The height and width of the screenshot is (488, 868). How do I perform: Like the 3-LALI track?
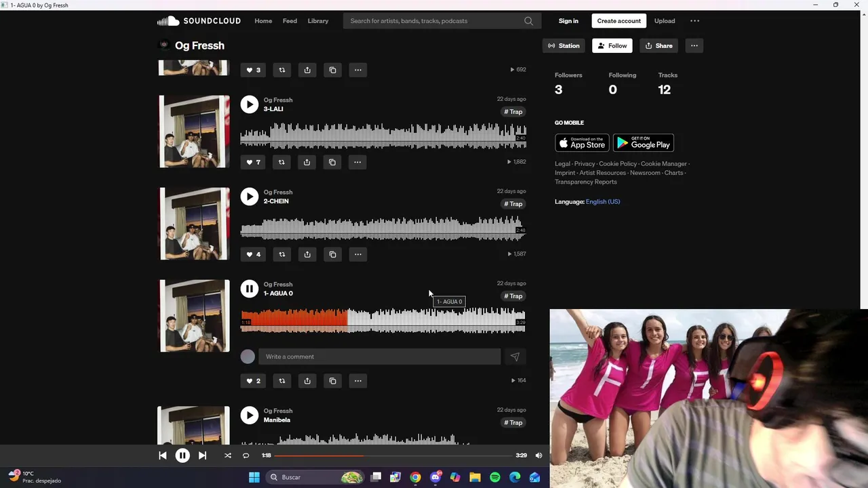(x=253, y=162)
